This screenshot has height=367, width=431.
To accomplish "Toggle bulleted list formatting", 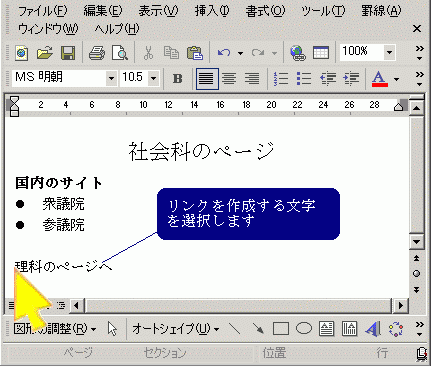I will pyautogui.click(x=304, y=79).
